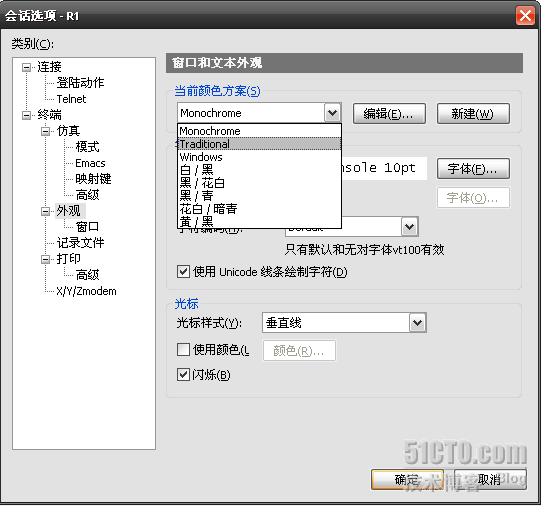Select 仿真 category item
Viewport: 541px width, 506px height.
point(68,131)
